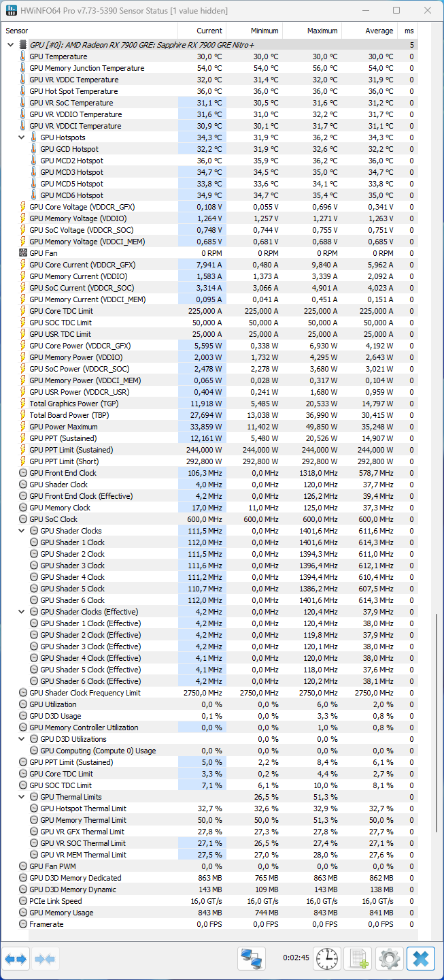Image resolution: width=444 pixels, height=980 pixels.
Task: Click the fan icon beside GPU Fan
Action: pyautogui.click(x=23, y=253)
